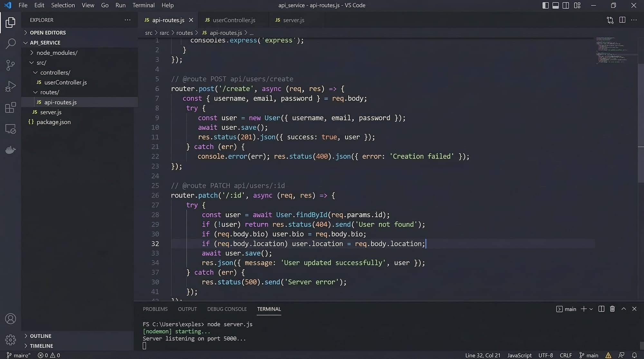Screen dimensions: 644x359
Task: Toggle the bottom panel layout button
Action: tap(555, 5)
